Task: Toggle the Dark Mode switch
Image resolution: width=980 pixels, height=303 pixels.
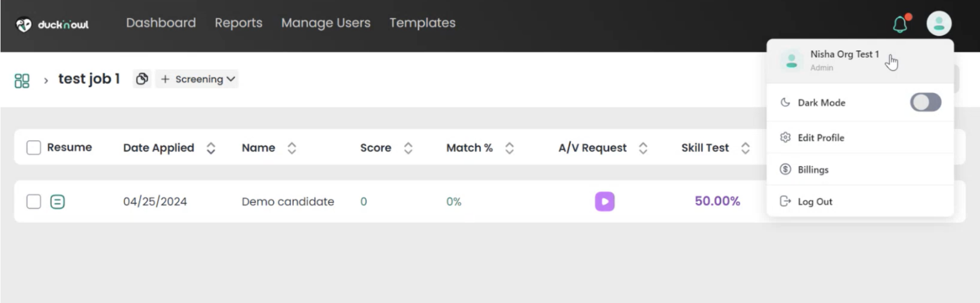Action: coord(925,102)
